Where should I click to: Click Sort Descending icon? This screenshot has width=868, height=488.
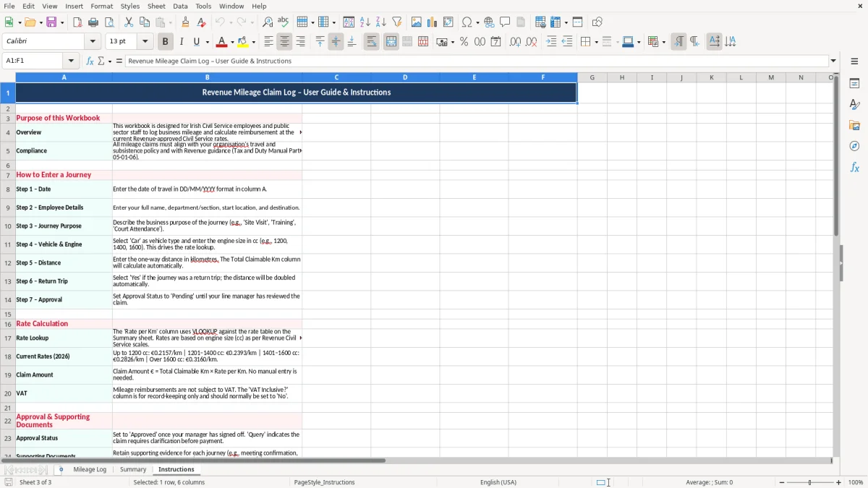click(380, 22)
